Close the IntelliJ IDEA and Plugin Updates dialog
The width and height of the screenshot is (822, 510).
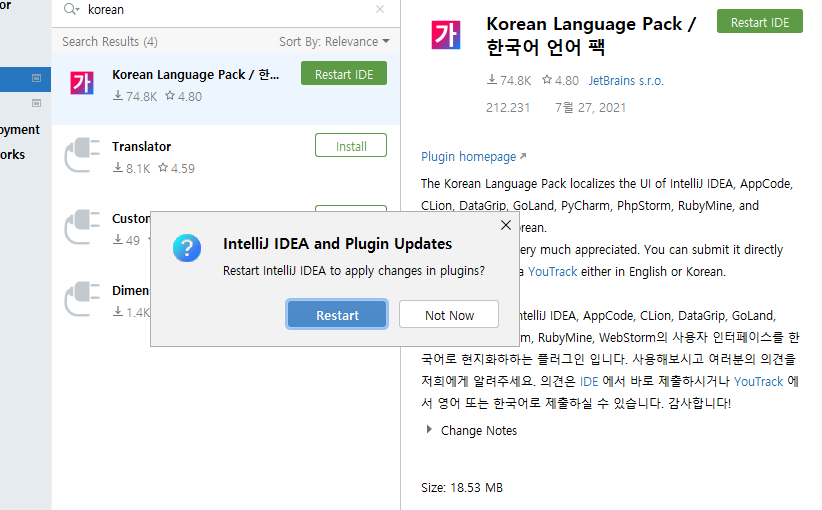505,225
